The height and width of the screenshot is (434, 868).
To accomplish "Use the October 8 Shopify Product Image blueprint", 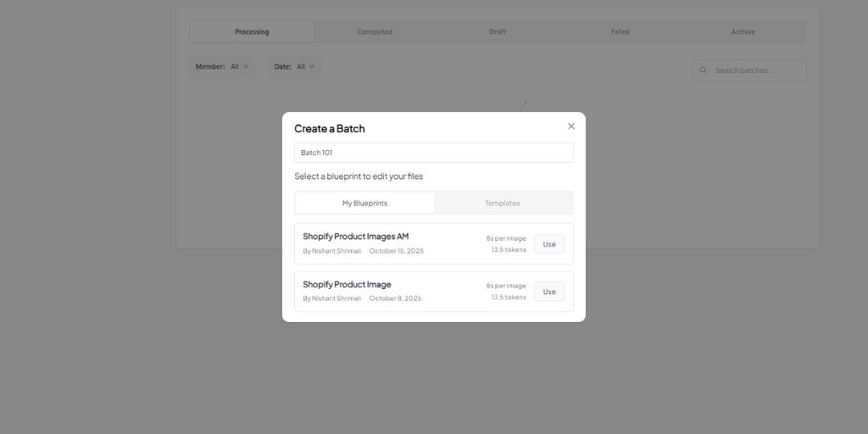I will (549, 292).
